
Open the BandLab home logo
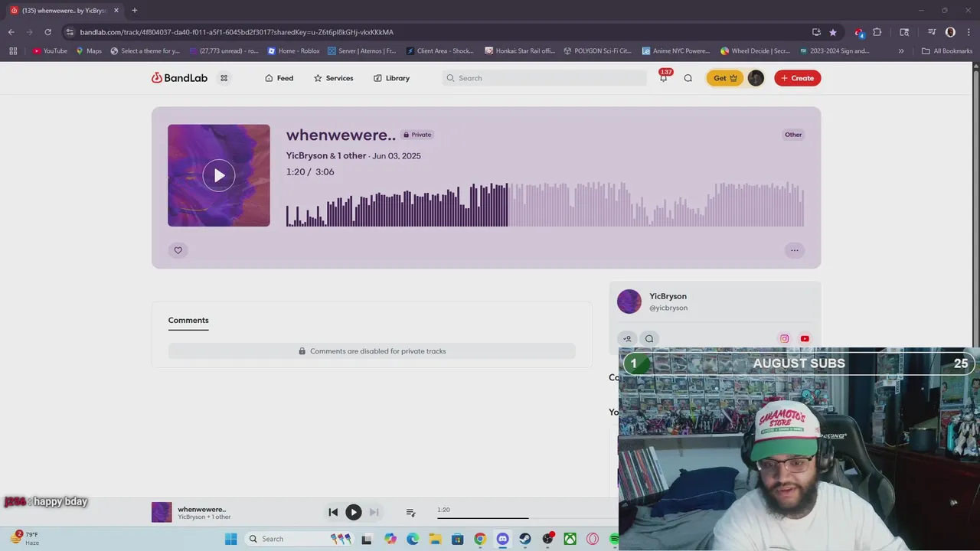tap(179, 78)
